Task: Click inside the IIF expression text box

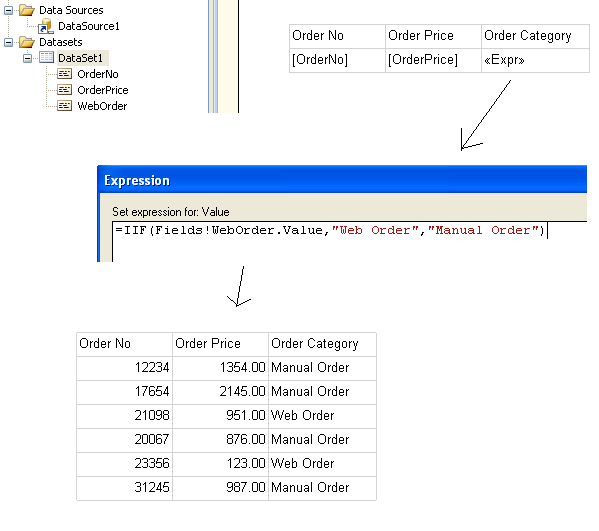Action: point(350,241)
